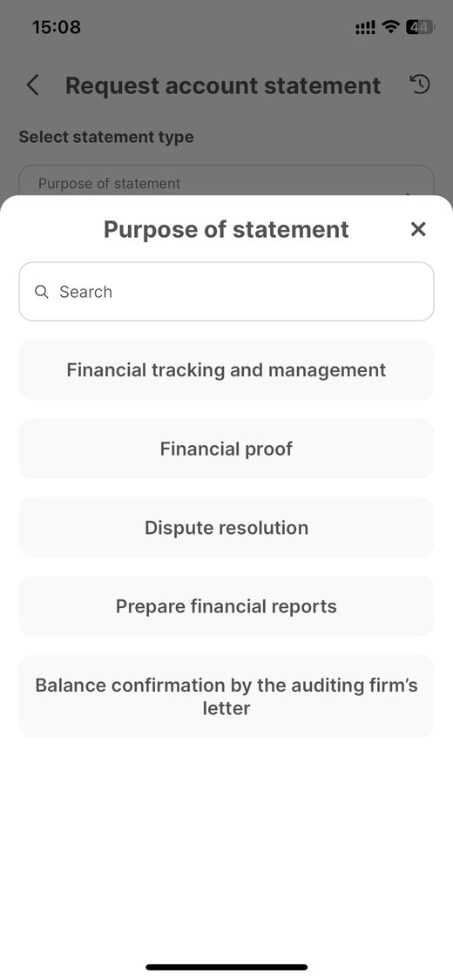
Task: Tap the battery level indicator
Action: [x=421, y=27]
